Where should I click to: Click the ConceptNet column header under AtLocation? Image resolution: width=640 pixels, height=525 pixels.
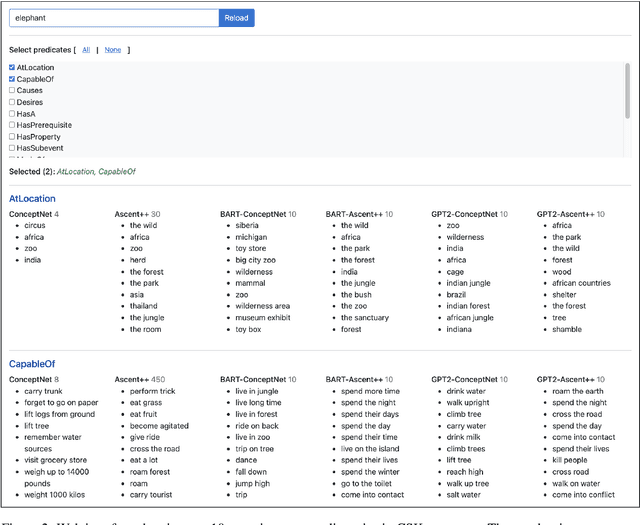[30, 214]
